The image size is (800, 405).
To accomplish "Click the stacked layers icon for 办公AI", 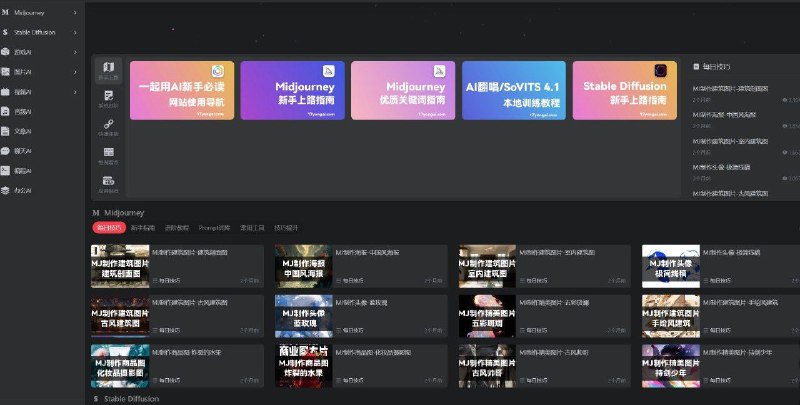I will 6,189.
